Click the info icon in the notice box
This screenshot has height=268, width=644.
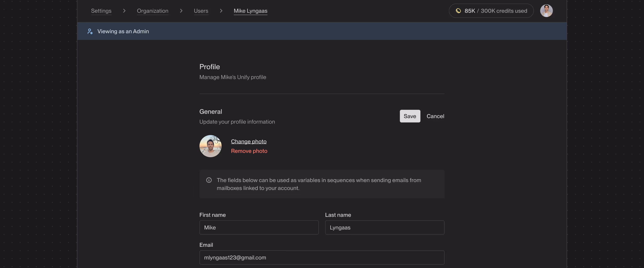click(x=209, y=180)
